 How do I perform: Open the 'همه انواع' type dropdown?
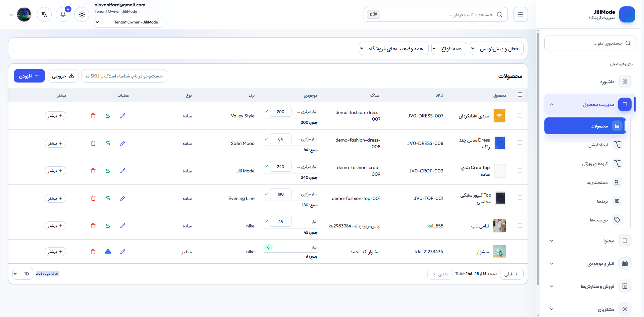[449, 49]
